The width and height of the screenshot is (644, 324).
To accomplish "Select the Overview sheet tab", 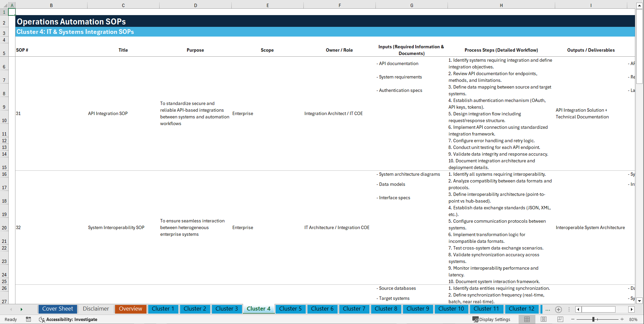I will pyautogui.click(x=130, y=309).
